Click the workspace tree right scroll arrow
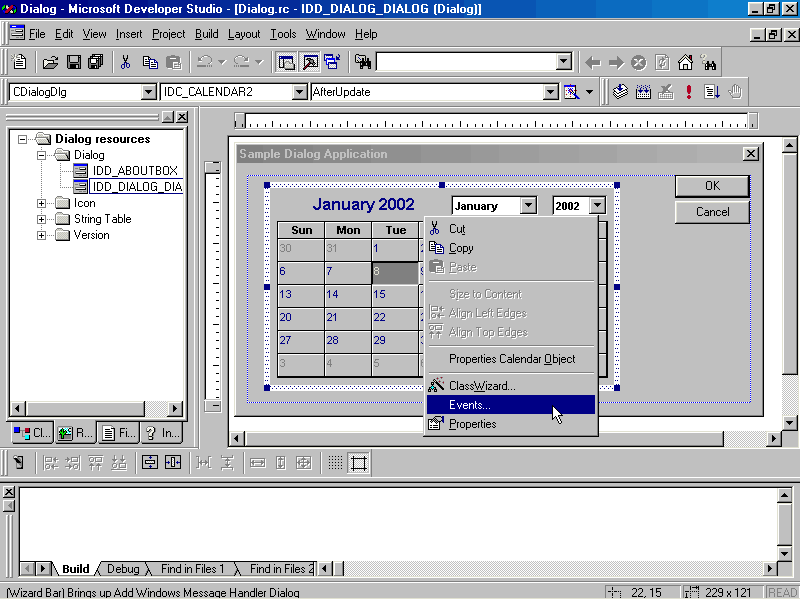Screen dimensions: 800x600 (174, 408)
